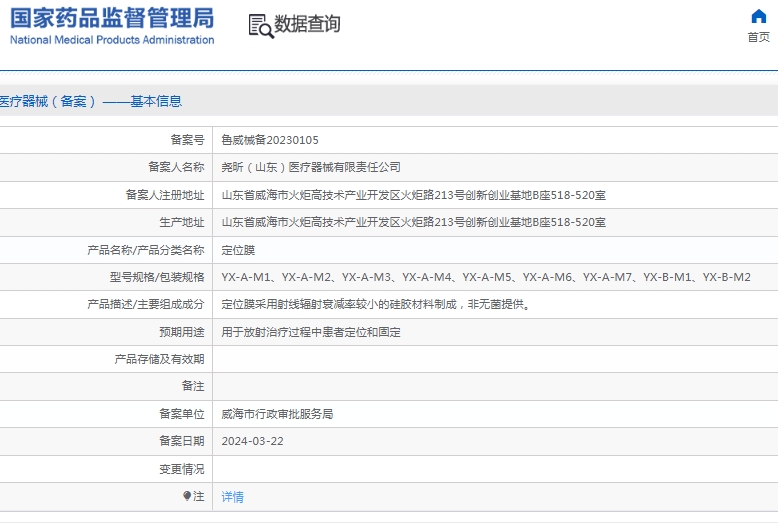
Task: Click the 产品名称/产品分类名称 label
Action: [x=146, y=250]
